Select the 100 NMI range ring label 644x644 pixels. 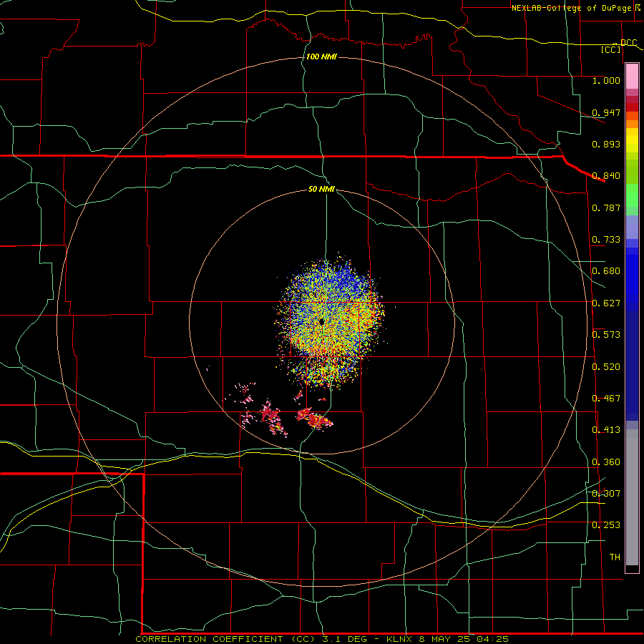pyautogui.click(x=321, y=57)
